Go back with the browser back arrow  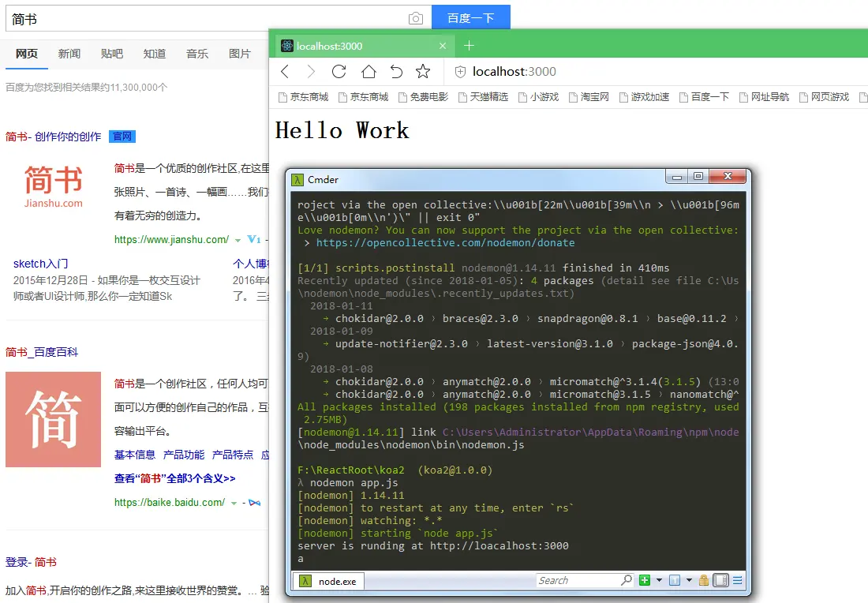pos(285,72)
